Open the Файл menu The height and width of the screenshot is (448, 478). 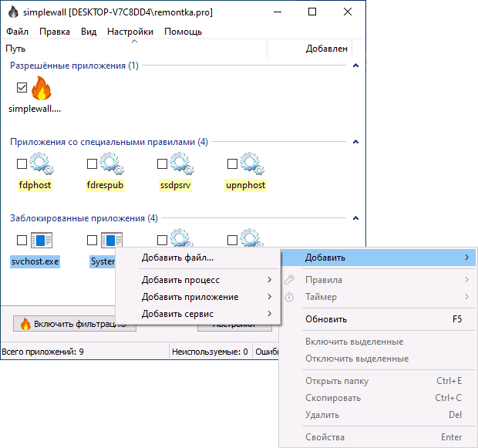tap(18, 32)
